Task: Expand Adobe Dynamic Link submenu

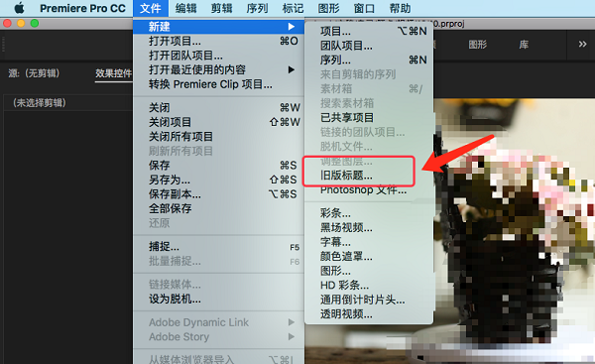Action: pyautogui.click(x=218, y=322)
